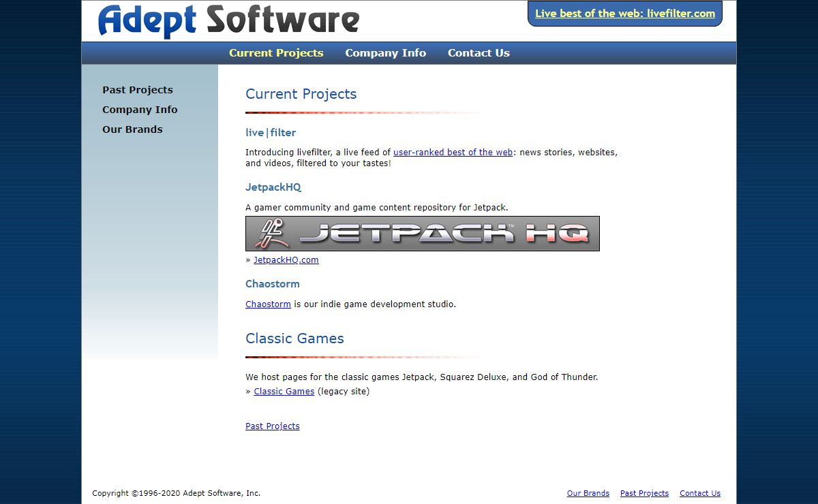The image size is (818, 504).
Task: Visit the JetpackHQ.com link
Action: 286,260
